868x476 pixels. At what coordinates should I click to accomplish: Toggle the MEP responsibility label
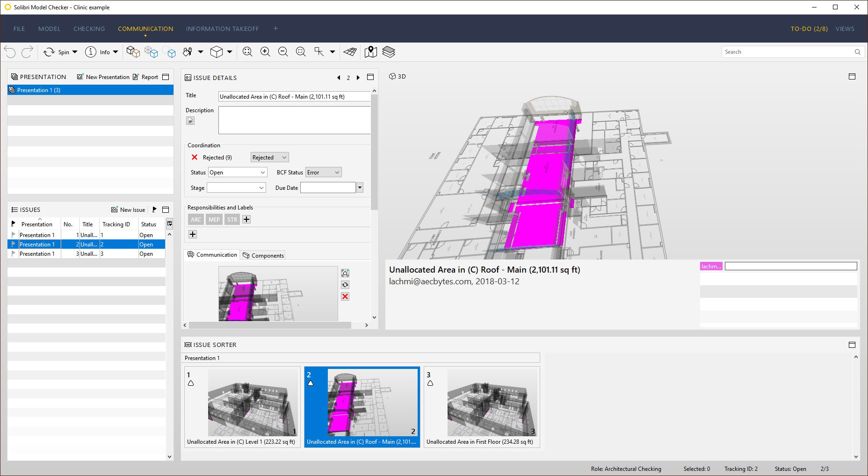click(x=214, y=219)
